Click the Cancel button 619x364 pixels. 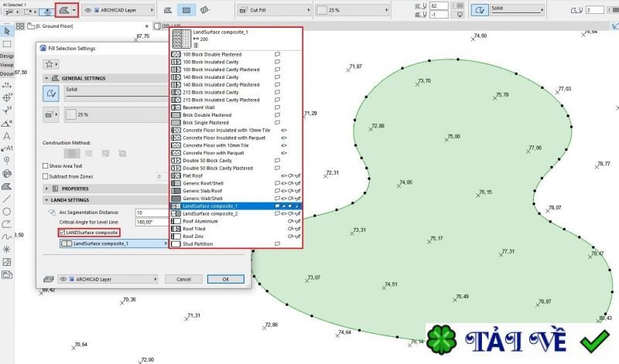(x=183, y=279)
